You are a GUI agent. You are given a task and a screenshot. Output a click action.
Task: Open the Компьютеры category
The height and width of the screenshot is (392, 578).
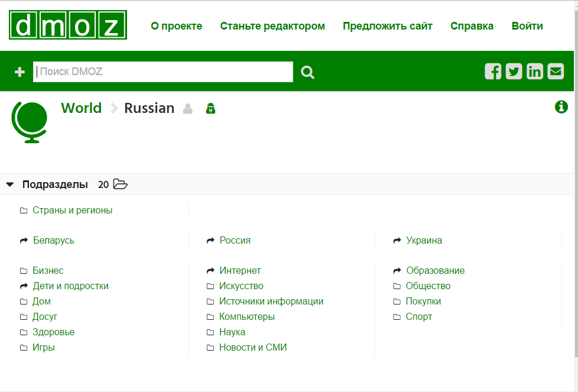point(246,317)
